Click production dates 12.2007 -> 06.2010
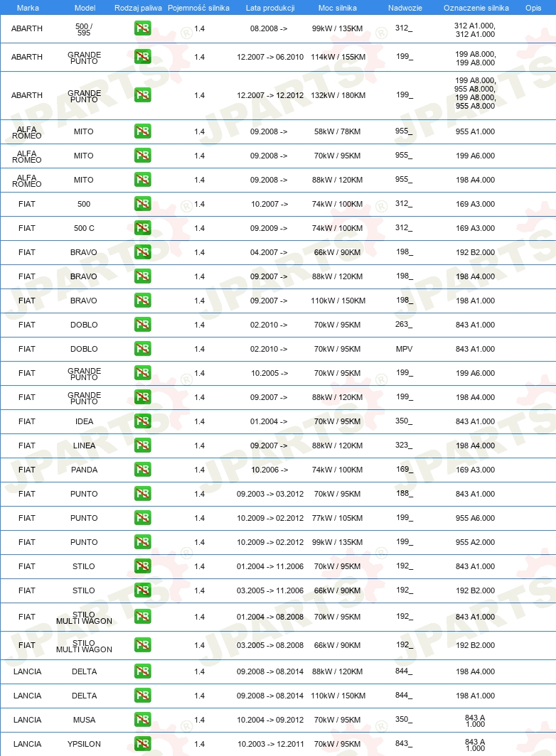556x756 pixels. pyautogui.click(x=269, y=57)
